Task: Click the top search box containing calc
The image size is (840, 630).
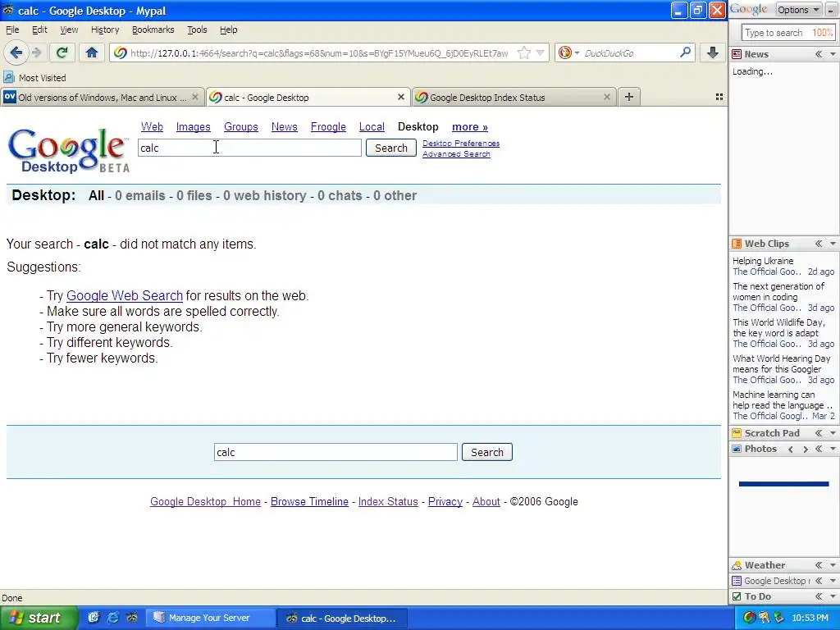Action: [x=249, y=148]
